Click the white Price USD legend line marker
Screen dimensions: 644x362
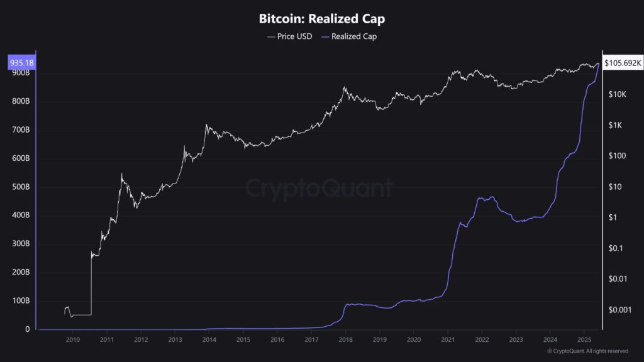[271, 36]
